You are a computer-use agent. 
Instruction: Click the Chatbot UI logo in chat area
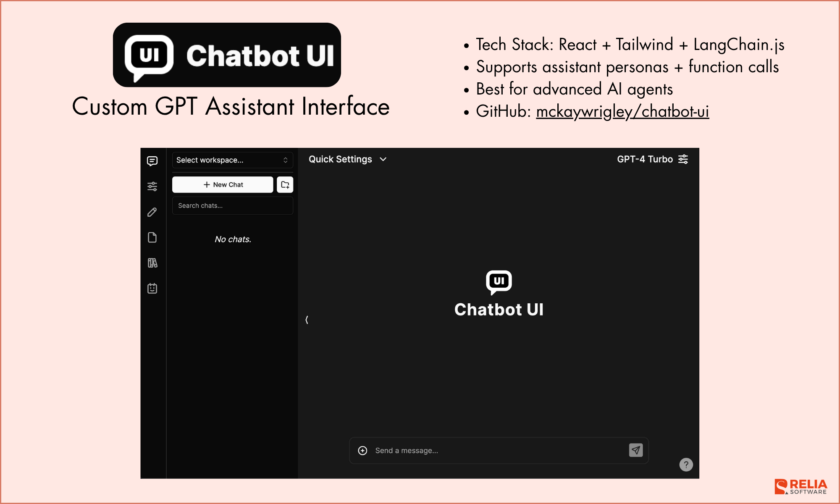[499, 294]
